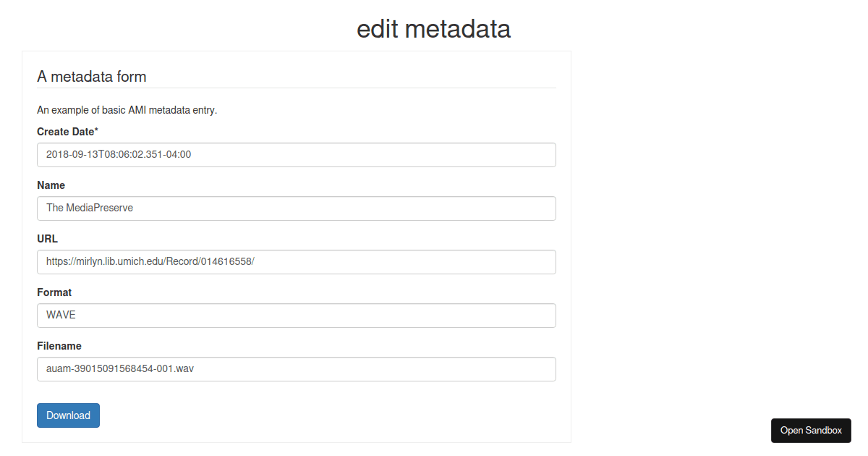868x456 pixels.
Task: Click the Filename field label
Action: (x=59, y=345)
